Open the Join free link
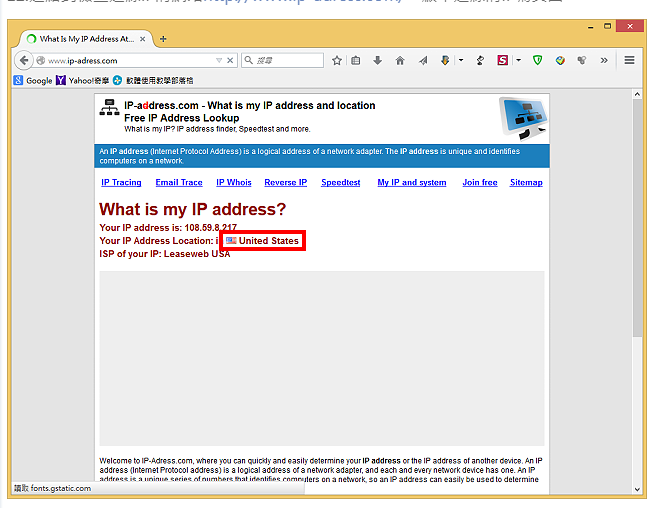The image size is (663, 508). [480, 182]
